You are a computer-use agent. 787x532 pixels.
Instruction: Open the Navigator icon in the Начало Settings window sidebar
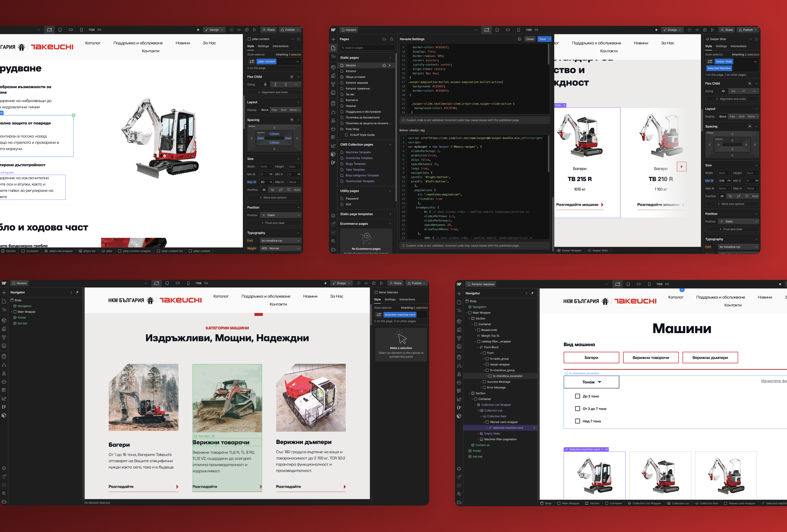click(x=333, y=56)
